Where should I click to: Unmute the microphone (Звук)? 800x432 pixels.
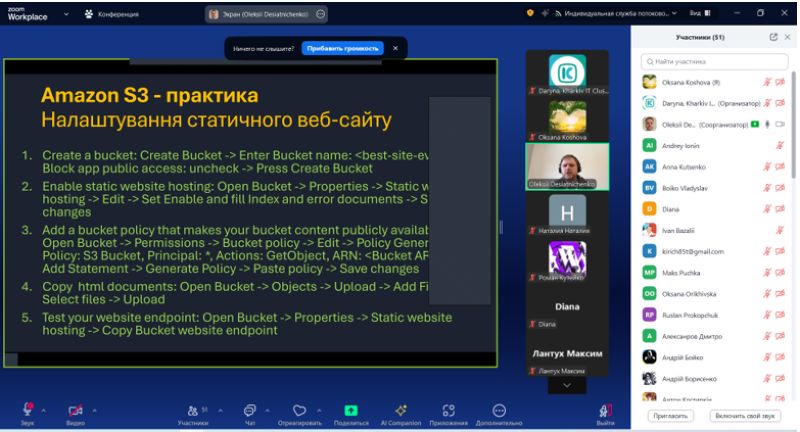(27, 410)
